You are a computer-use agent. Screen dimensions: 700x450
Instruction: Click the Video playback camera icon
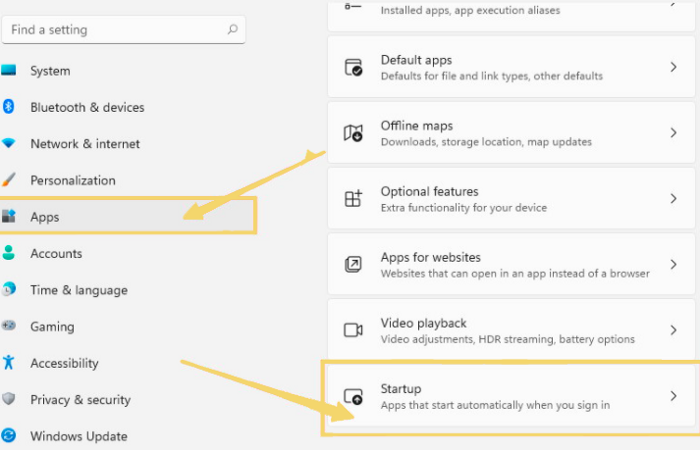pyautogui.click(x=353, y=330)
